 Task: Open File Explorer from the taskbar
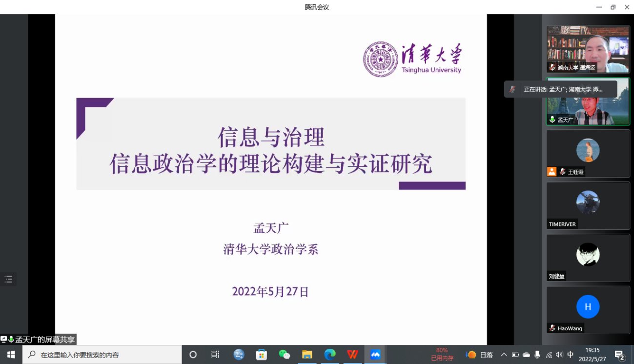(x=307, y=355)
